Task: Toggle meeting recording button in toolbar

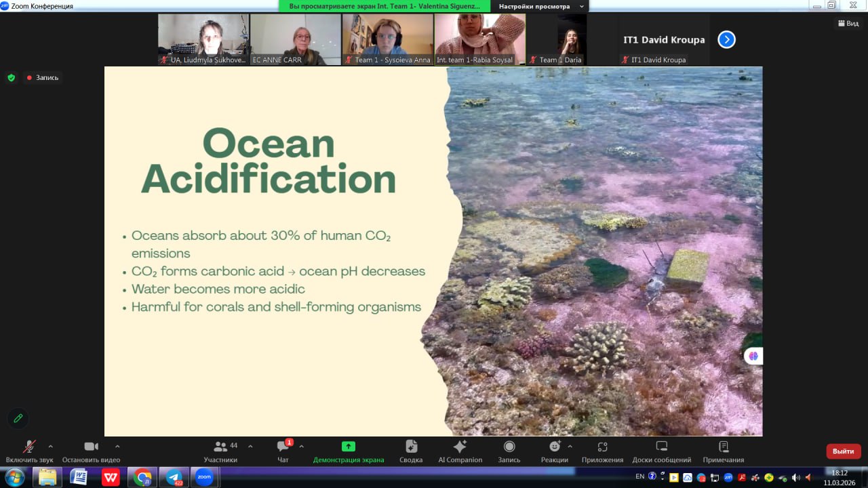Action: point(509,447)
